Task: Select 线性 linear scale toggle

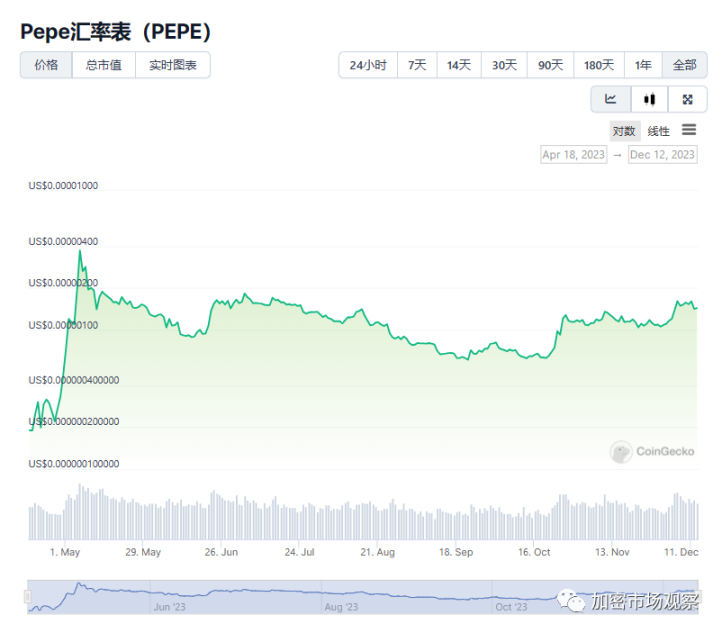Action: point(658,131)
